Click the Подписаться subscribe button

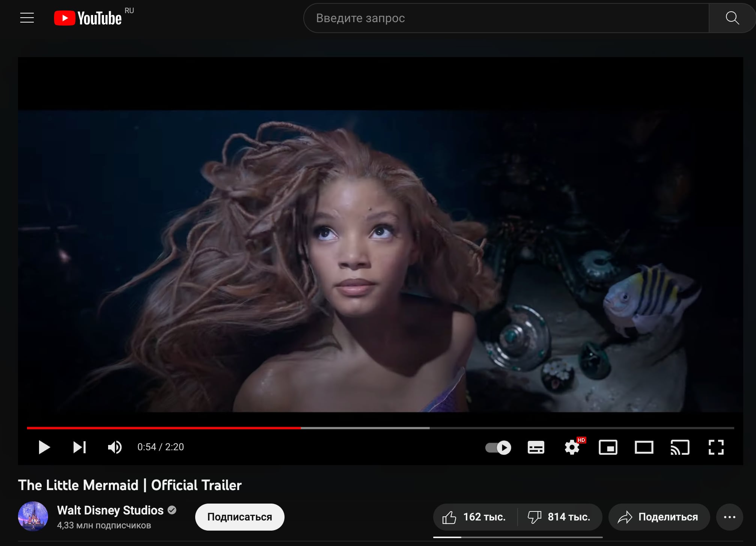(x=239, y=517)
